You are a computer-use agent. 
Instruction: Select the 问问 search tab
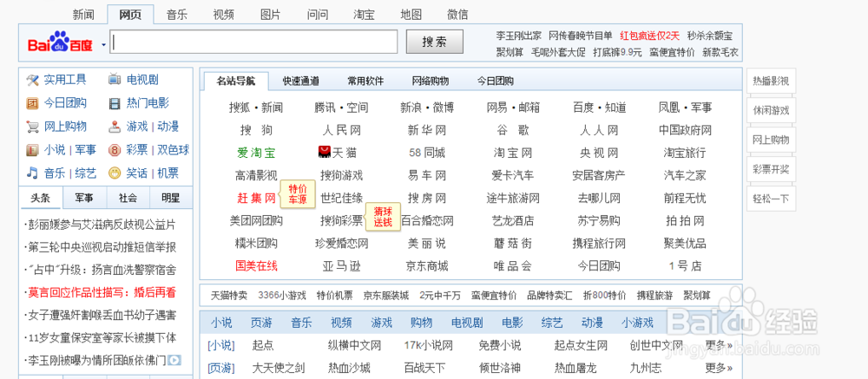pyautogui.click(x=317, y=15)
